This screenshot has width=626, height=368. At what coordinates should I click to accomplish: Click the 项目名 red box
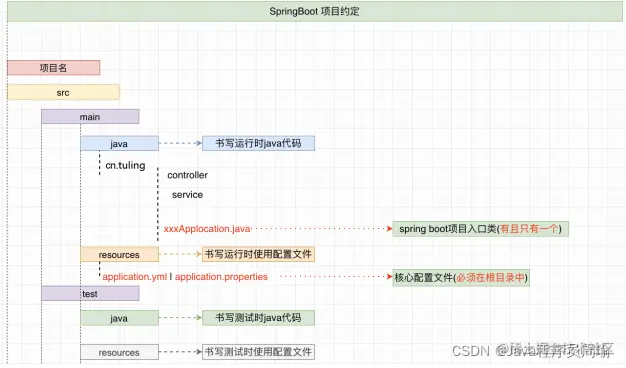tap(53, 68)
